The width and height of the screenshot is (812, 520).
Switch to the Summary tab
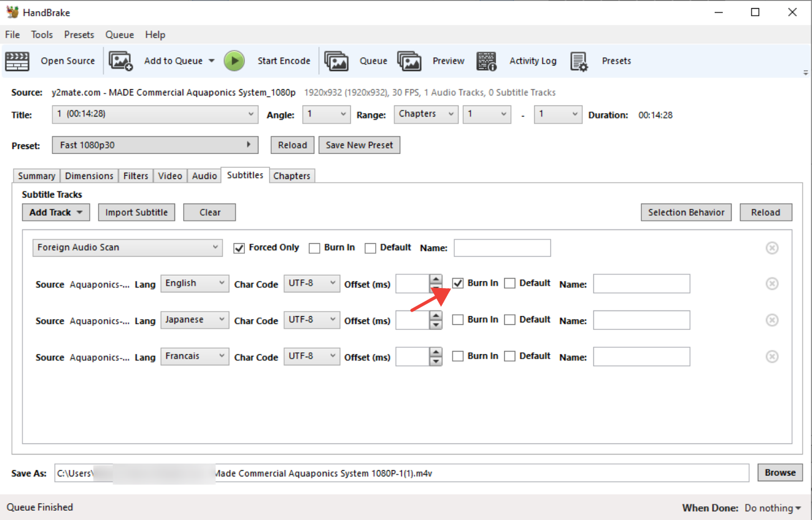coord(36,176)
